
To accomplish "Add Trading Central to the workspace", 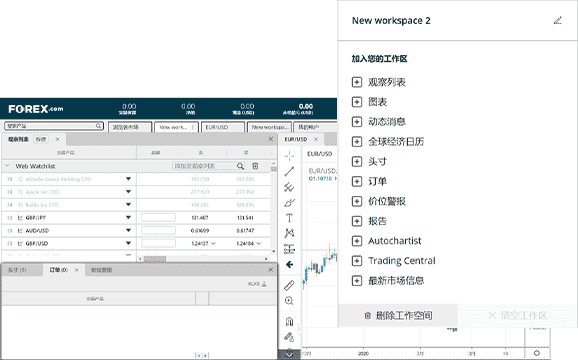I will (393, 261).
